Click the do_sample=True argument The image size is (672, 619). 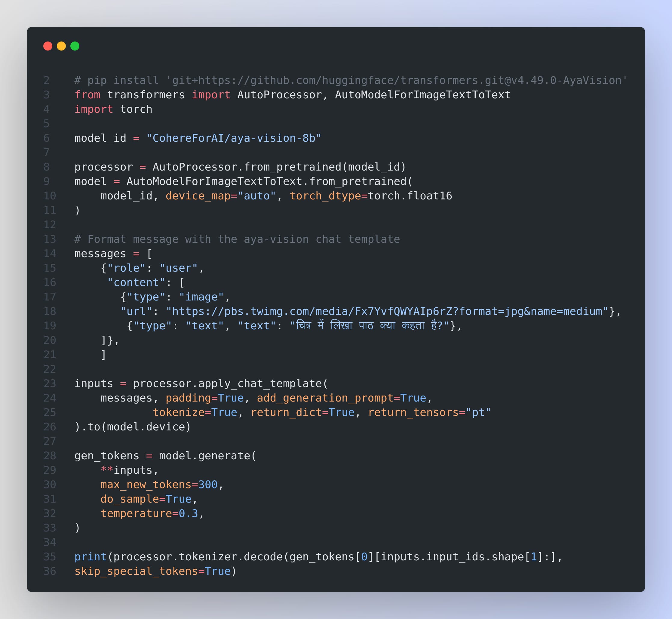(x=146, y=499)
